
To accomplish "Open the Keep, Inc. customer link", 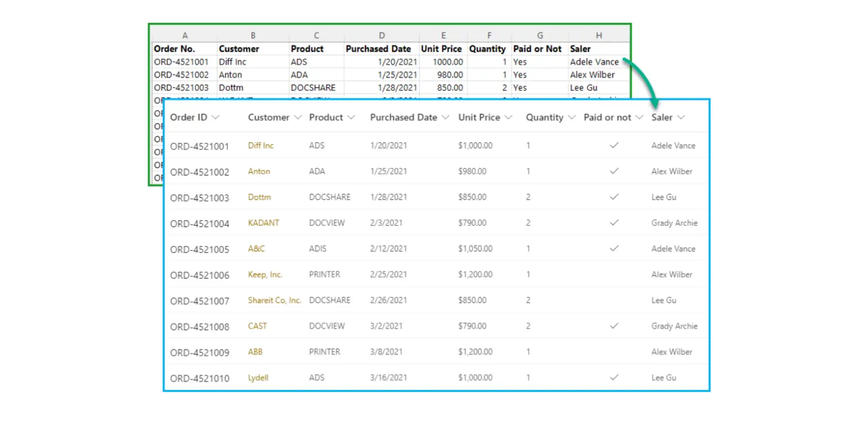I will pos(265,274).
